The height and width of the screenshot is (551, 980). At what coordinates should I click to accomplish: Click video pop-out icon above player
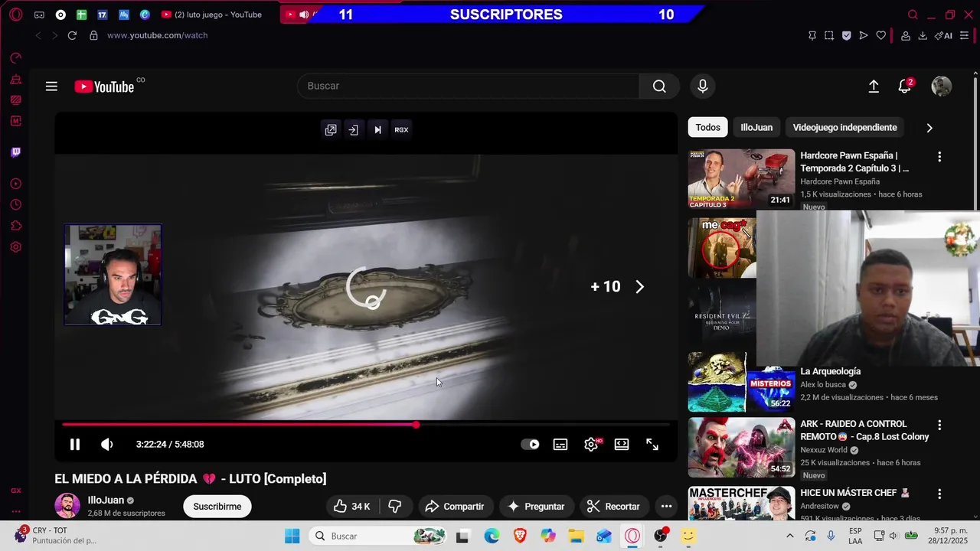point(331,130)
